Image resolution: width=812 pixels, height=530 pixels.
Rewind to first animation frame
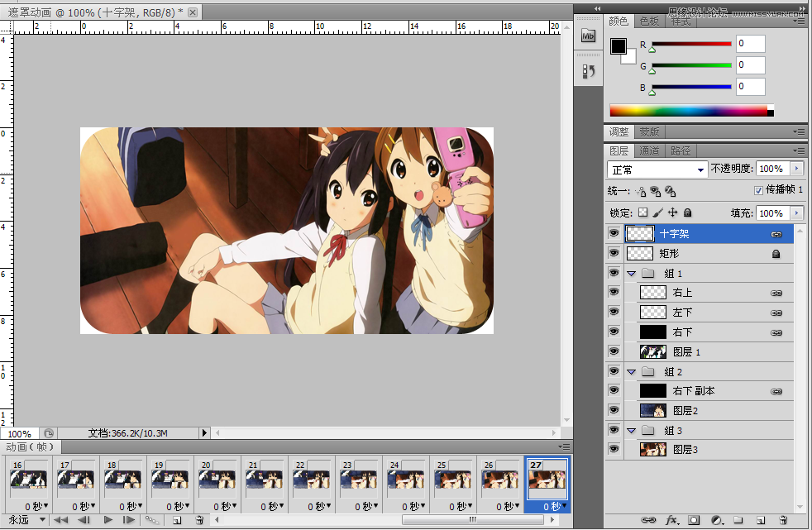[x=60, y=519]
